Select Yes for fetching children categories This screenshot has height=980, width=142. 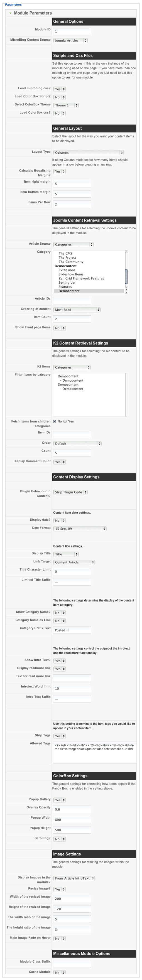(x=65, y=421)
